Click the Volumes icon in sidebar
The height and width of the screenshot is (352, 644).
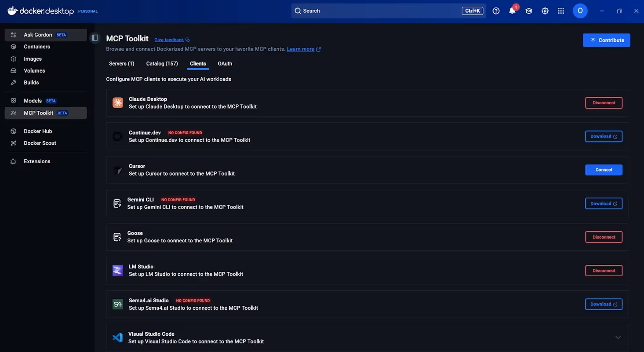tap(14, 70)
